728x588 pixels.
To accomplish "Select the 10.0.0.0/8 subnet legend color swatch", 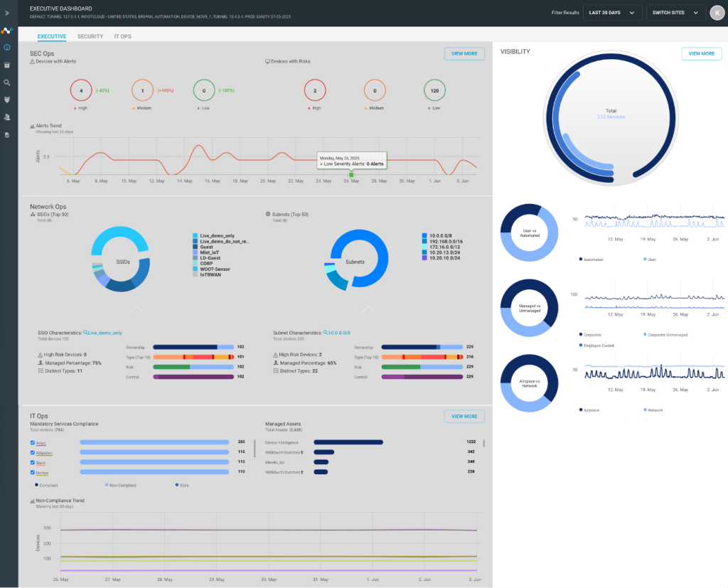I will [424, 236].
